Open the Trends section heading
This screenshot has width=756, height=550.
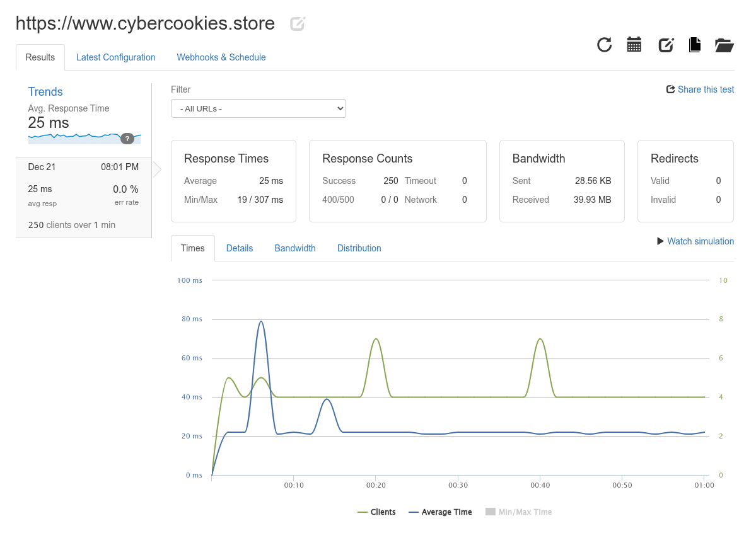pos(45,91)
